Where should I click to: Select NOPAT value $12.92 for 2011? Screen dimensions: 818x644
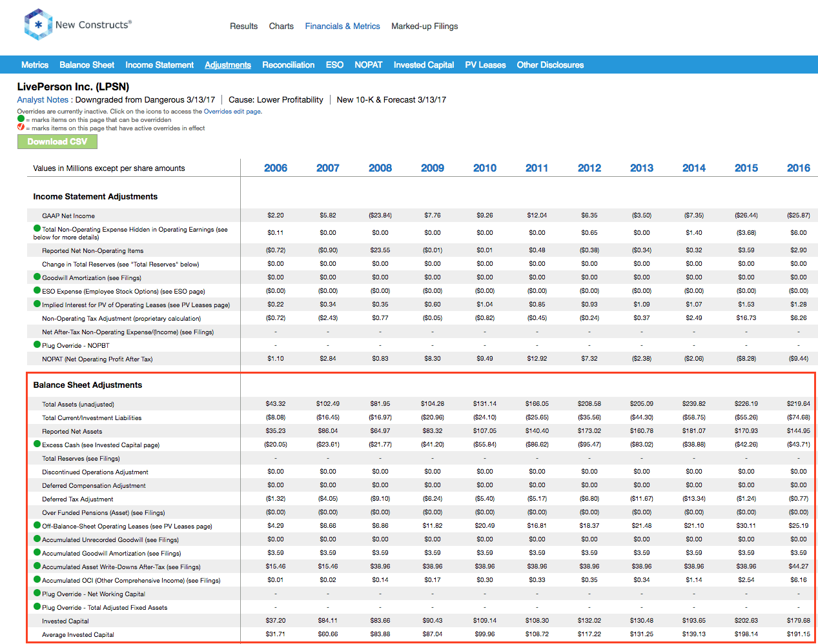click(x=537, y=358)
